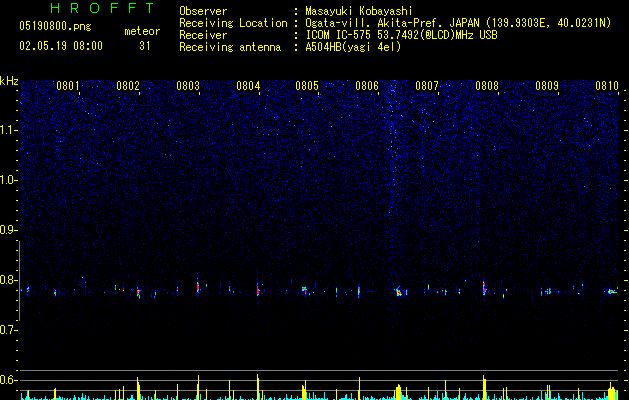
Task: Select the file name 05190800.png
Action: [55, 26]
